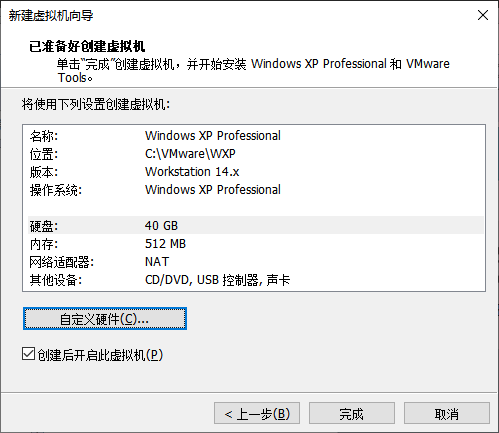This screenshot has width=499, height=433.
Task: Select the highlighted 硬盘 40 GB row
Action: point(256,226)
